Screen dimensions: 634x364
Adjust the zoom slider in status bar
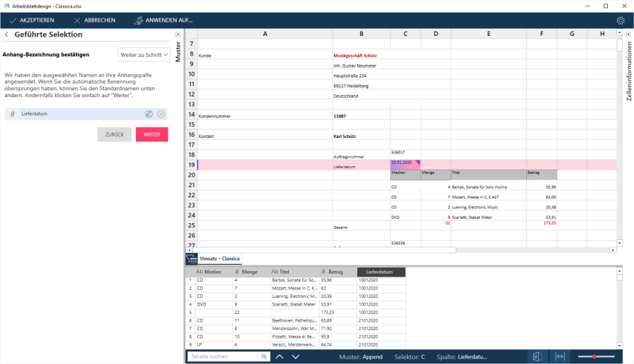click(594, 356)
